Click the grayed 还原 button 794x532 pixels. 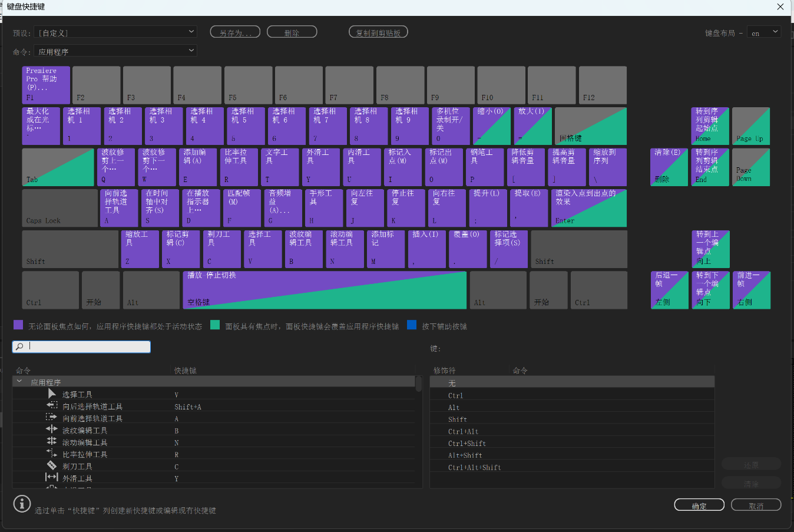coord(752,465)
